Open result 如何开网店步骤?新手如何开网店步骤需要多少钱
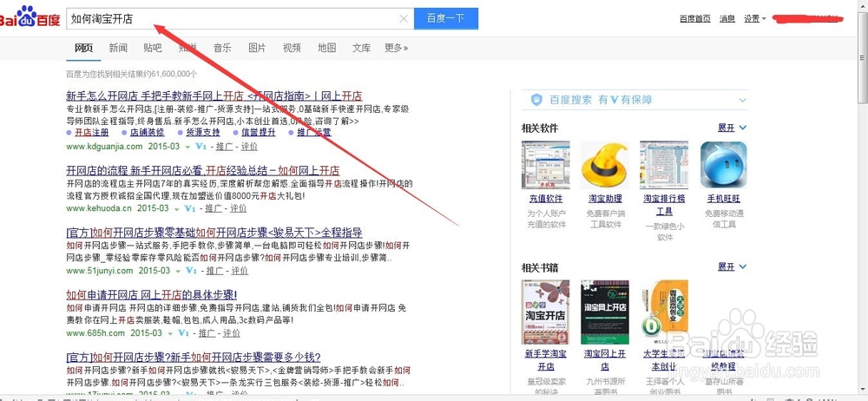Image resolution: width=868 pixels, height=401 pixels. pos(194,357)
